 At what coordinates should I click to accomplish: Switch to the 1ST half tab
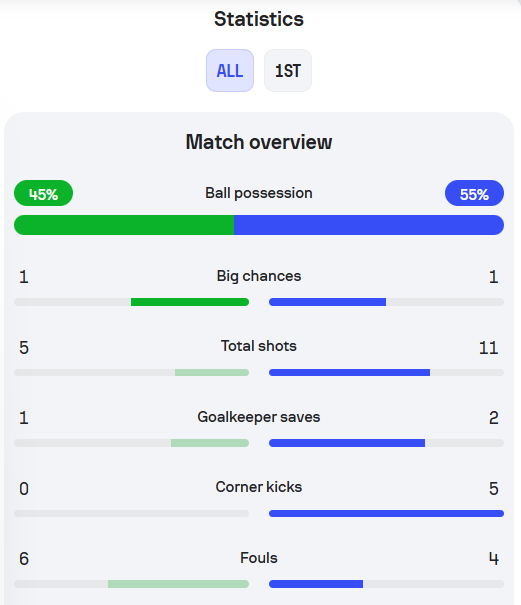pyautogui.click(x=288, y=71)
